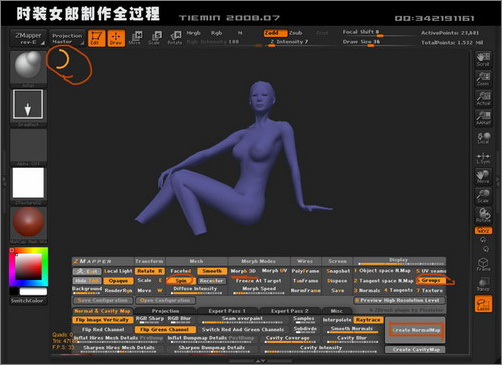Viewport: 502px width, 365px height.
Task: Select the Scale tool in top toolbar
Action: pyautogui.click(x=154, y=38)
